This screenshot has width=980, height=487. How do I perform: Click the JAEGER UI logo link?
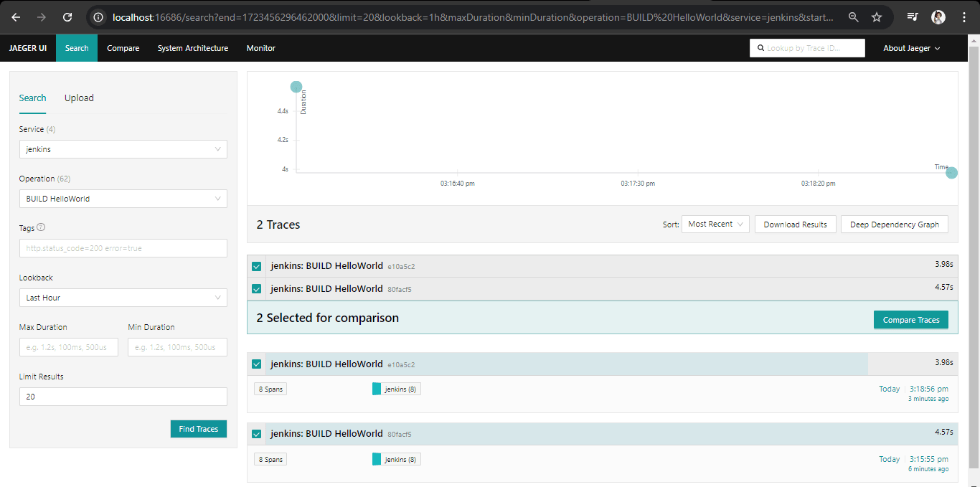point(28,48)
